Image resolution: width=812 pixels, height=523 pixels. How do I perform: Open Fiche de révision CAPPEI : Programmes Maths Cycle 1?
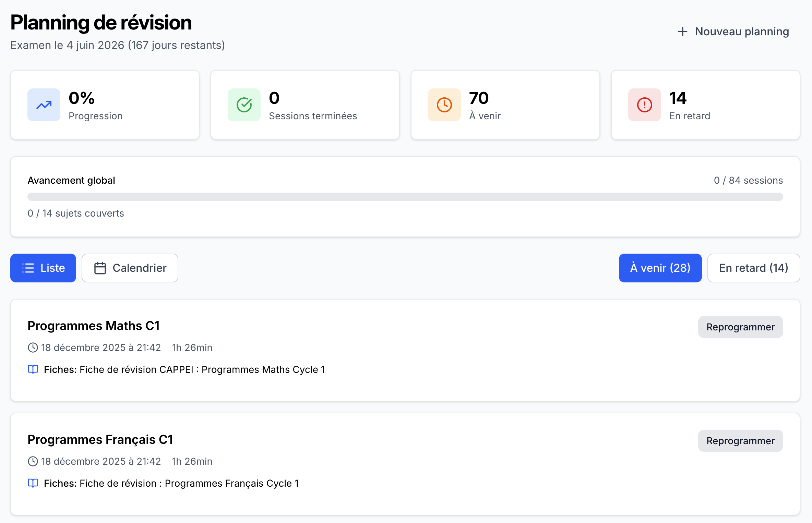tap(202, 369)
